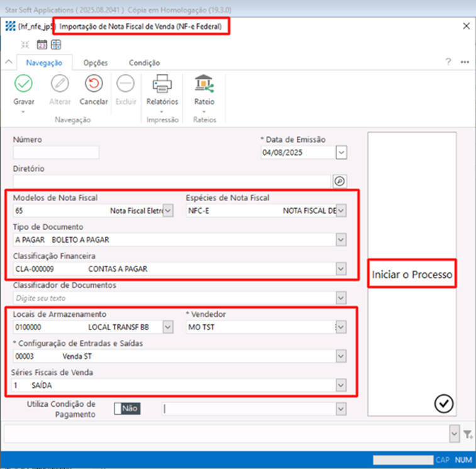This screenshot has width=476, height=469.
Task: Click the circled checkmark to start process
Action: coord(444,404)
